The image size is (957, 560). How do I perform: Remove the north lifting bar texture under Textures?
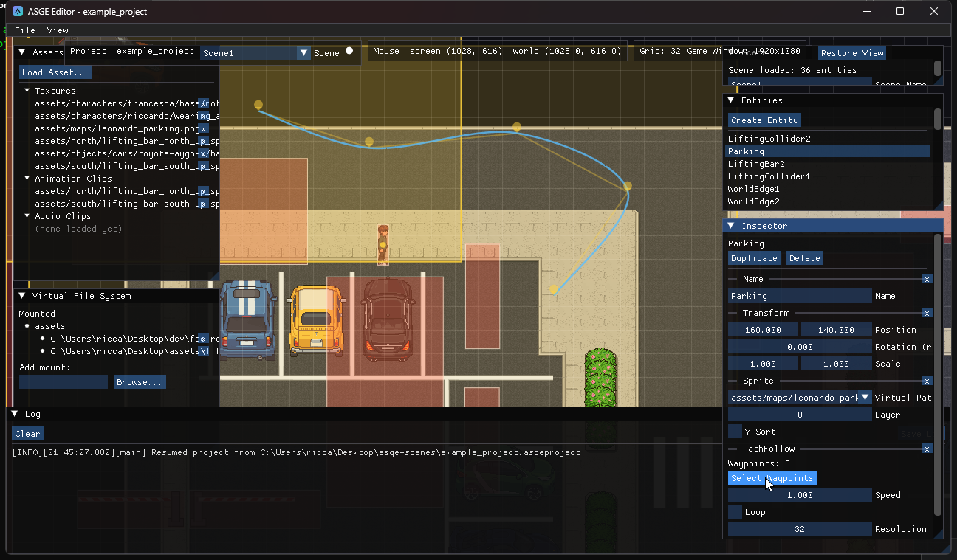pyautogui.click(x=204, y=141)
